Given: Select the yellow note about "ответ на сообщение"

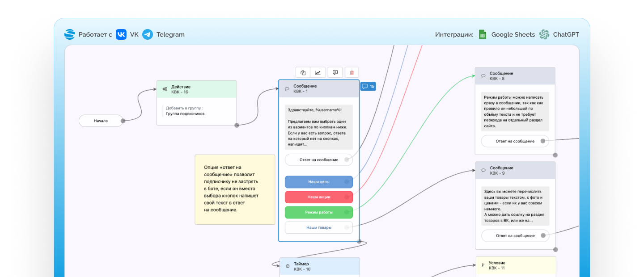Looking at the screenshot, I should tap(235, 189).
